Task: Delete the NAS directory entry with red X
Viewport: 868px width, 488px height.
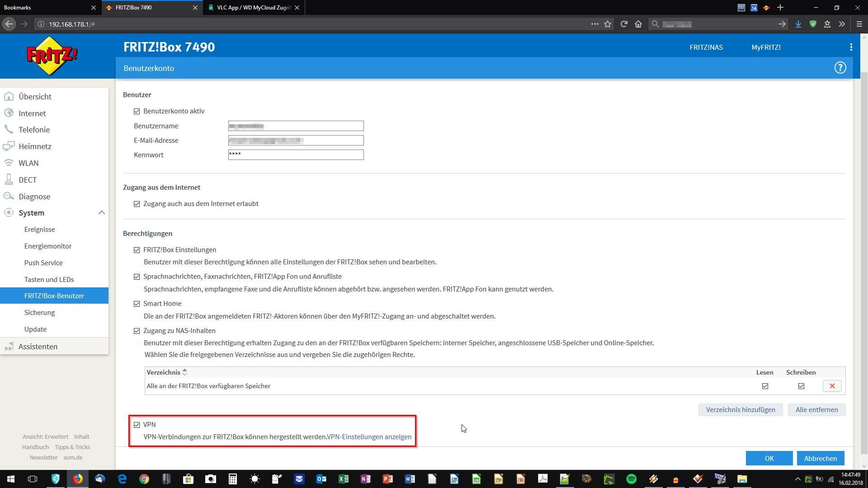Action: (832, 386)
